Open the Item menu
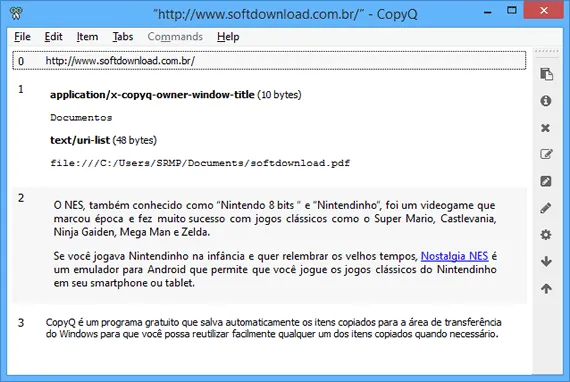 (x=87, y=37)
